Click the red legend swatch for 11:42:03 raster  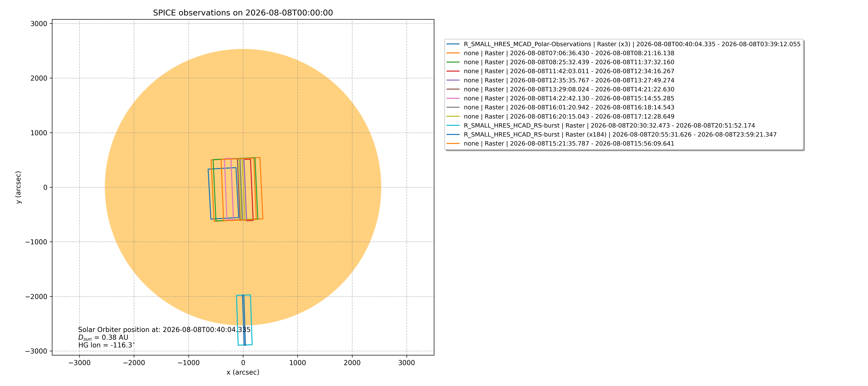coord(453,71)
